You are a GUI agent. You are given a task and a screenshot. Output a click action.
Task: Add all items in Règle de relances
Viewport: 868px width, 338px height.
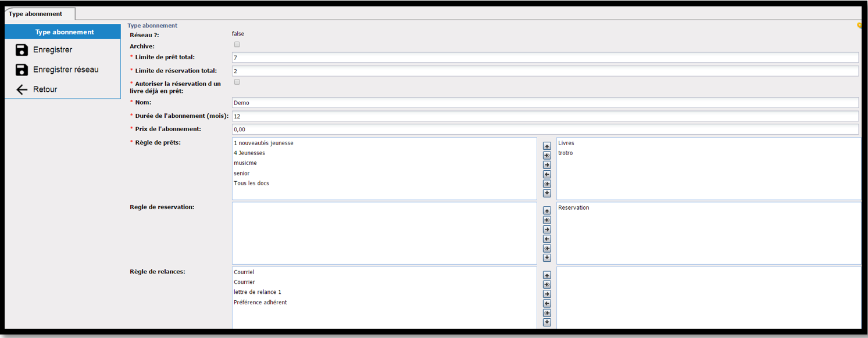click(546, 285)
